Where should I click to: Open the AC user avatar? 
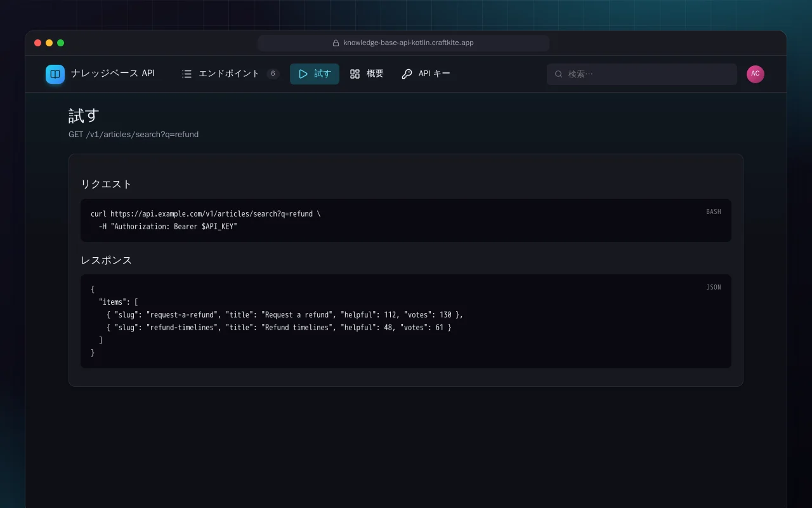click(756, 74)
